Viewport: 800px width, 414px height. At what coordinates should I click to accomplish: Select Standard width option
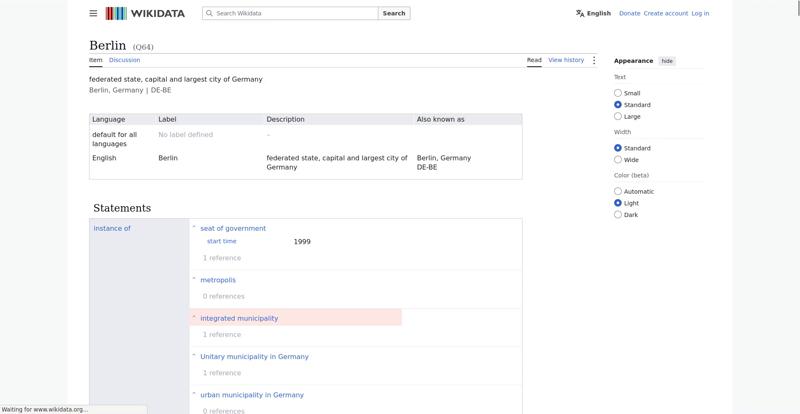618,148
